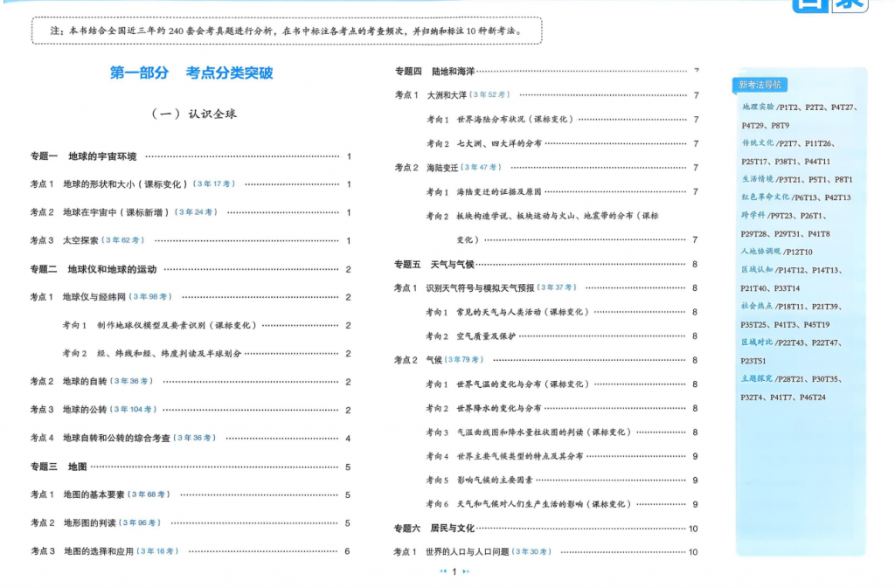Viewport: 895px width, 588px height.
Task: Select the 第一部分 考点分类突破 heading
Action: point(191,73)
